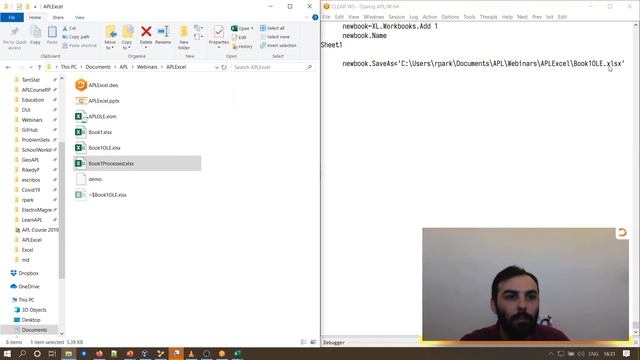Viewport: 640px width, 360px height.
Task: Open the Properties checkmark icon
Action: point(219,32)
